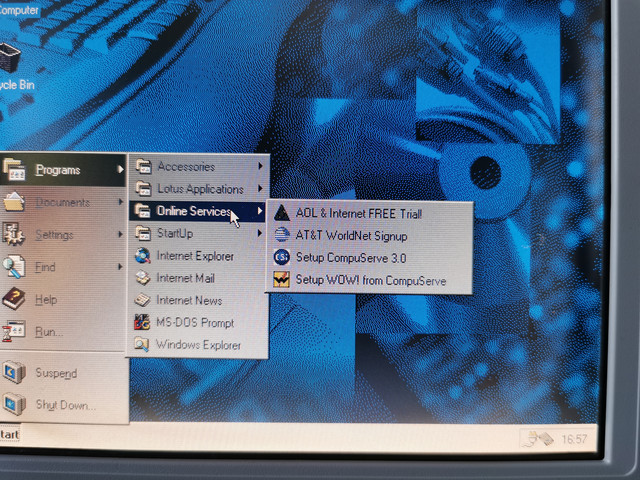Screen dimensions: 640x480
Task: Expand the Accessories submenu arrow
Action: click(260, 166)
